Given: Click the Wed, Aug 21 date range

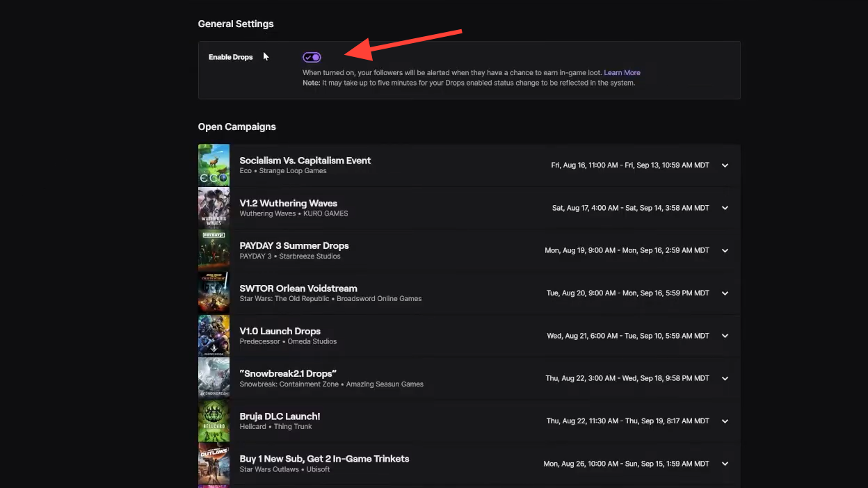Looking at the screenshot, I should [x=628, y=336].
